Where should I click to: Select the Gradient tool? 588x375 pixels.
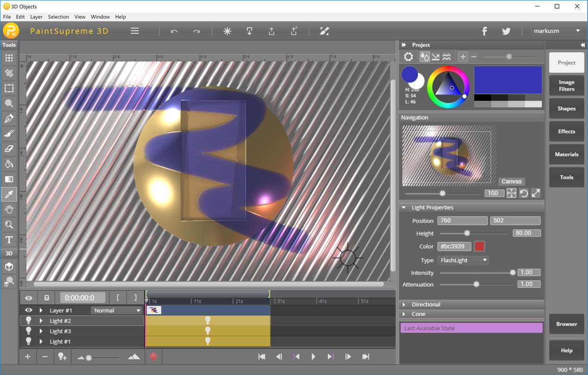coord(9,179)
